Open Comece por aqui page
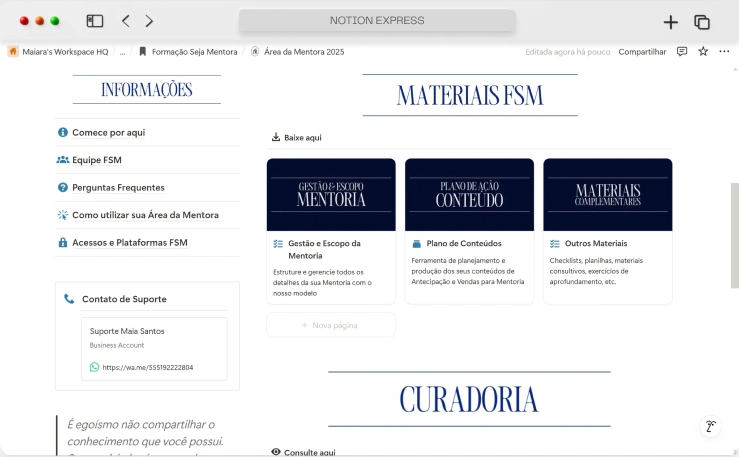 [x=108, y=132]
